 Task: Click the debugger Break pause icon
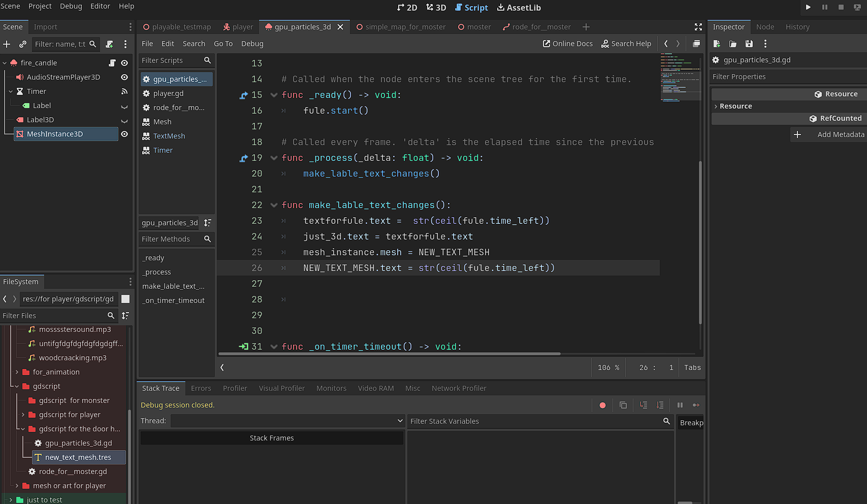coord(680,405)
